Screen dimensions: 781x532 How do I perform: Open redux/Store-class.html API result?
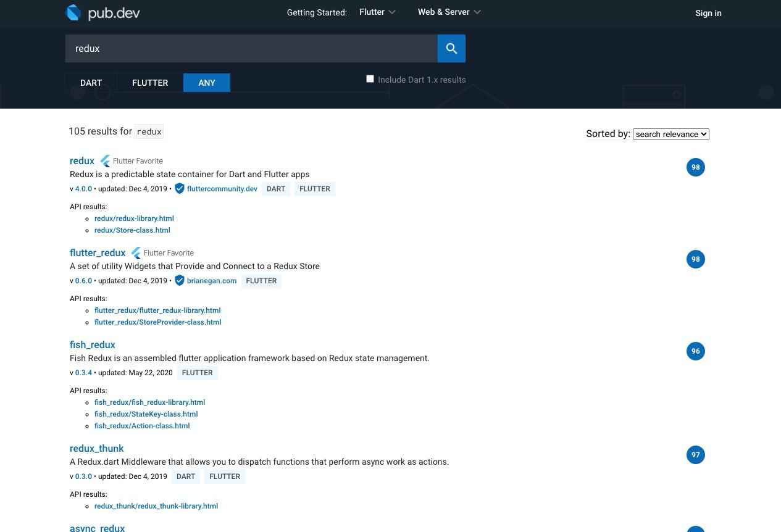point(132,230)
